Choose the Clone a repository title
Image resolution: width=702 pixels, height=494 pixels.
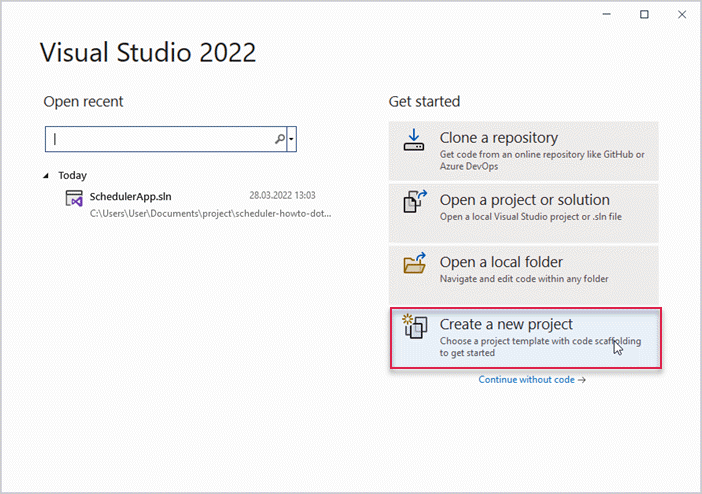click(499, 138)
